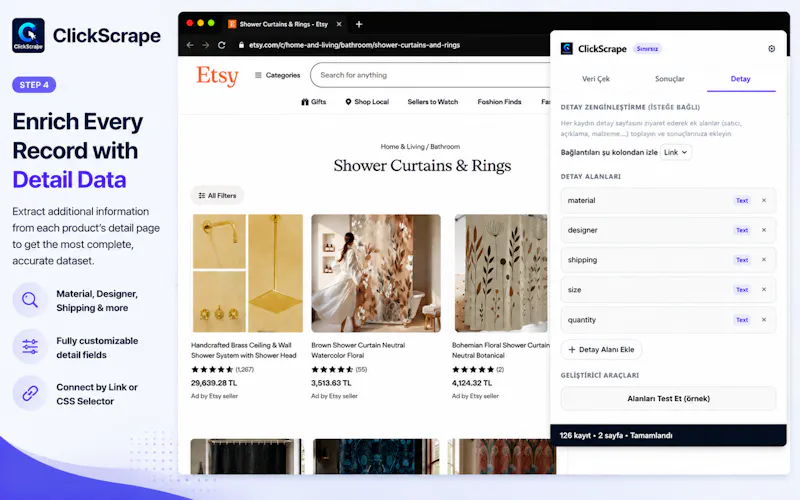Open Sellers to Watch link
This screenshot has width=800, height=500.
pyautogui.click(x=433, y=102)
